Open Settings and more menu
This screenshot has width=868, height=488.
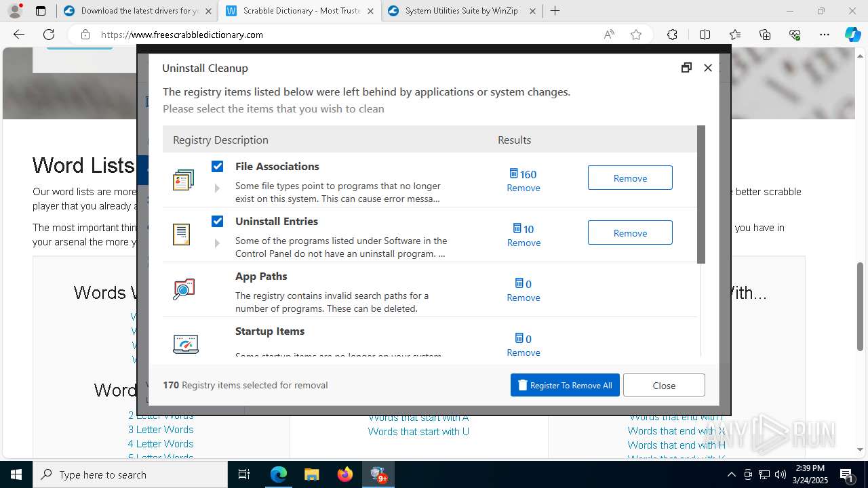click(x=825, y=35)
